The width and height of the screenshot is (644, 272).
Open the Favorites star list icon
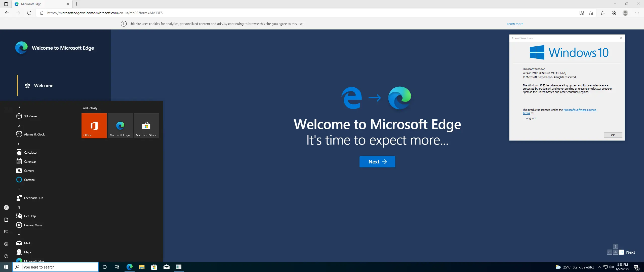coord(603,13)
